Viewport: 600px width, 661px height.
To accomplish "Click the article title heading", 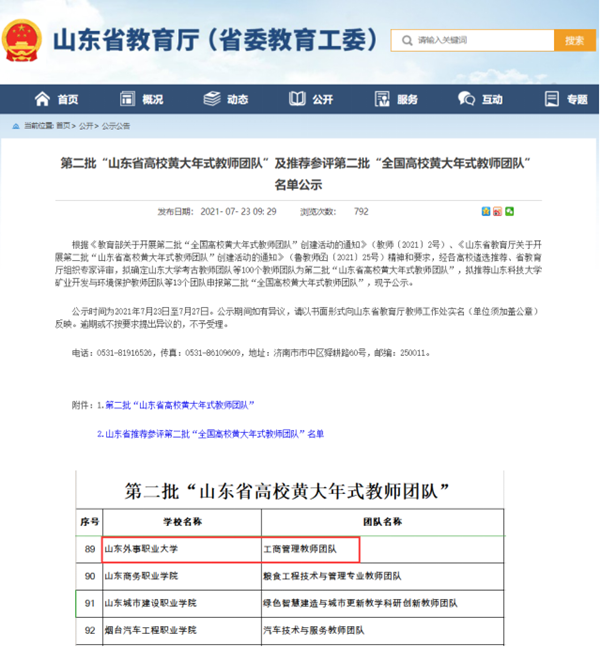I will pyautogui.click(x=297, y=173).
